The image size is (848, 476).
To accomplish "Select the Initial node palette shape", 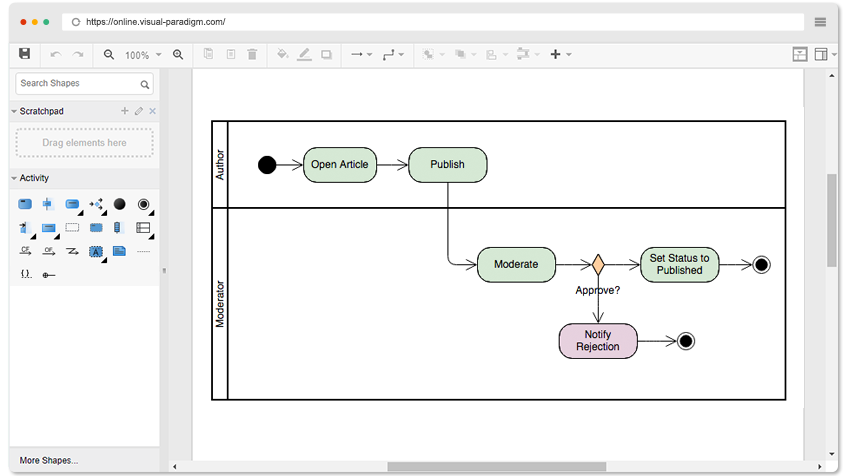I will click(x=120, y=204).
